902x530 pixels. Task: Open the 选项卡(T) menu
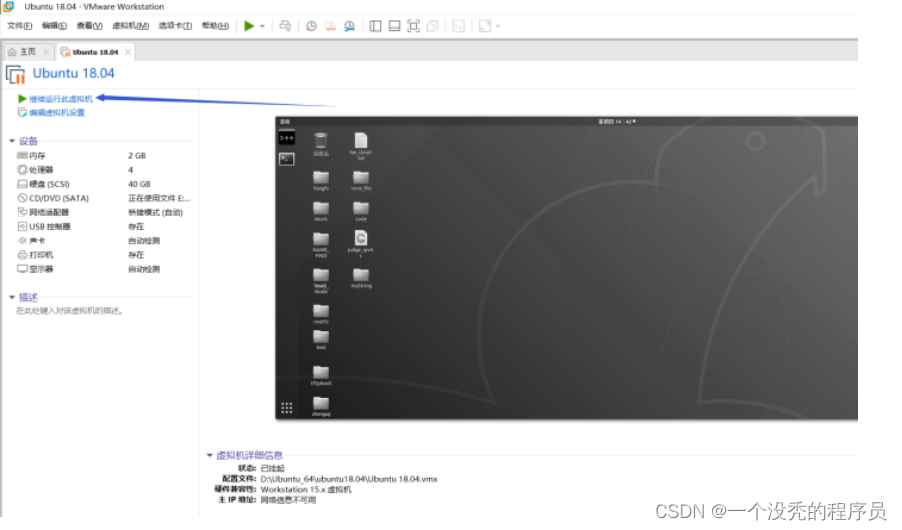pos(175,26)
